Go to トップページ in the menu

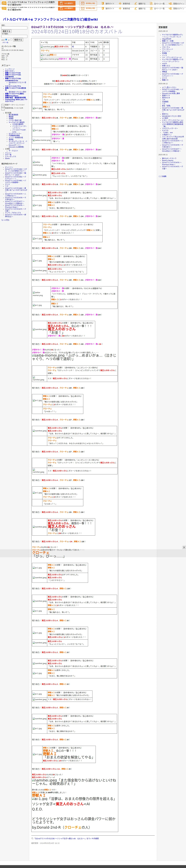pos(10,69)
